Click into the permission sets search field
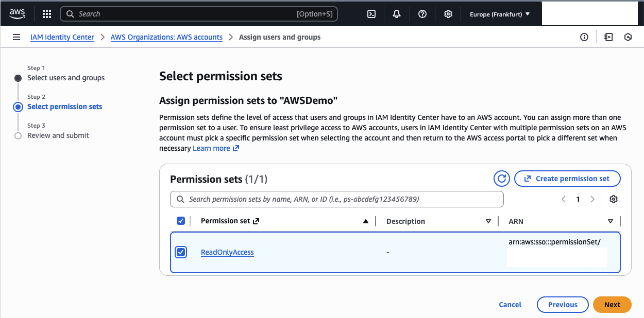Screen dimensions: 644x318 pos(337,199)
